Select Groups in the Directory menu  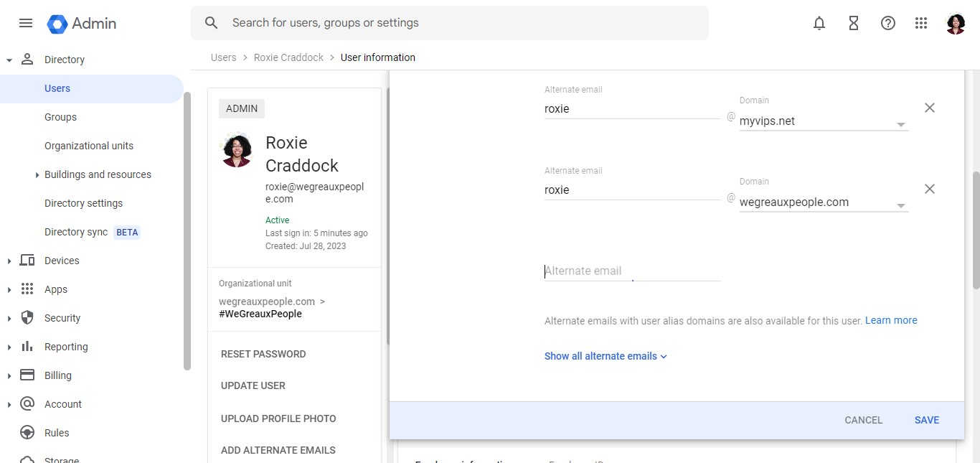(x=60, y=117)
